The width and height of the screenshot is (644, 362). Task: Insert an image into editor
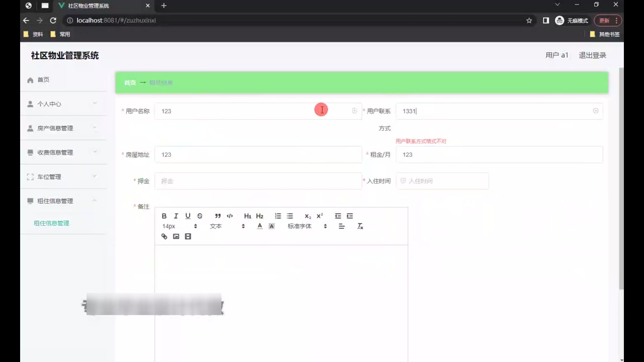[176, 236]
